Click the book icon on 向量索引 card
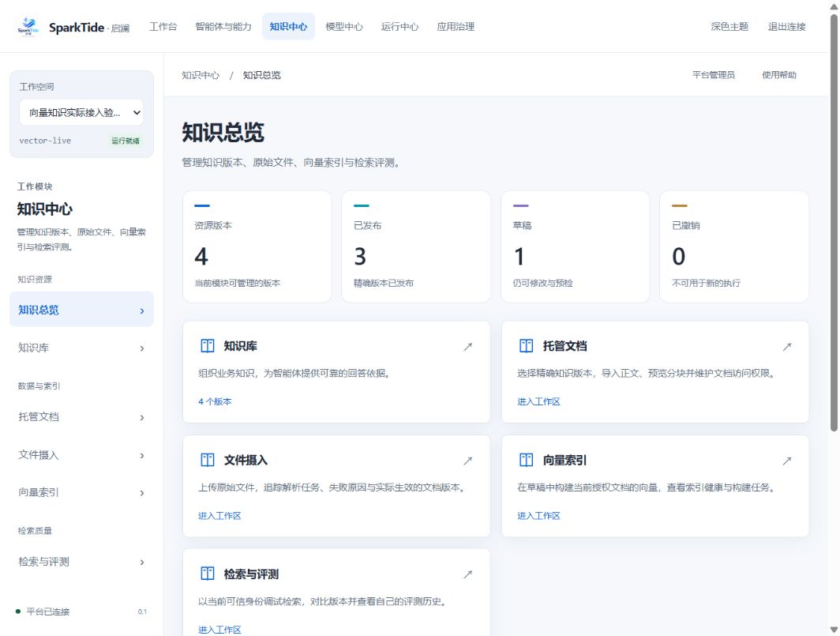Viewport: 840px width, 636px height. click(526, 460)
